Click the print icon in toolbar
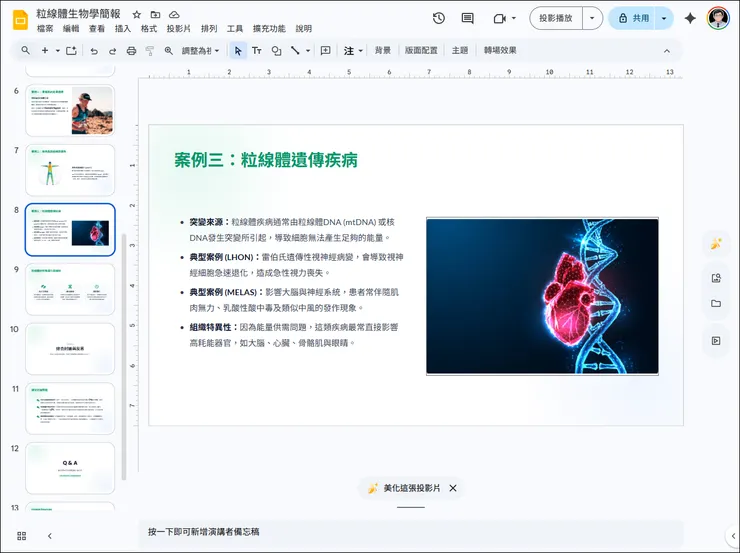Screen dimensions: 740x553 click(131, 50)
